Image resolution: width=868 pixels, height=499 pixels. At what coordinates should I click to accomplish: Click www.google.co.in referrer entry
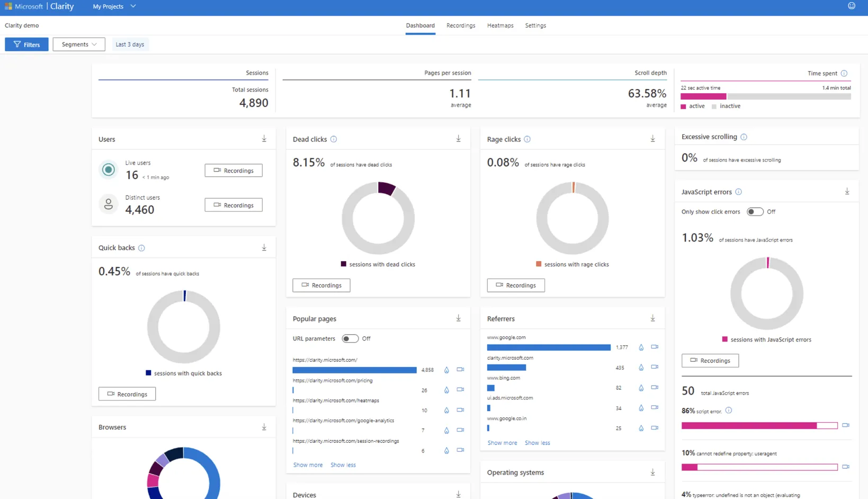[x=507, y=418]
